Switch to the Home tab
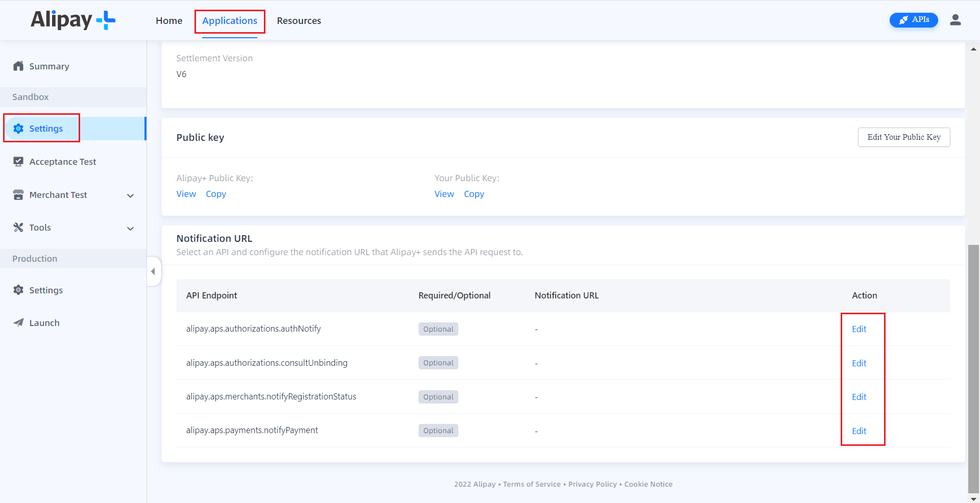 coord(169,20)
